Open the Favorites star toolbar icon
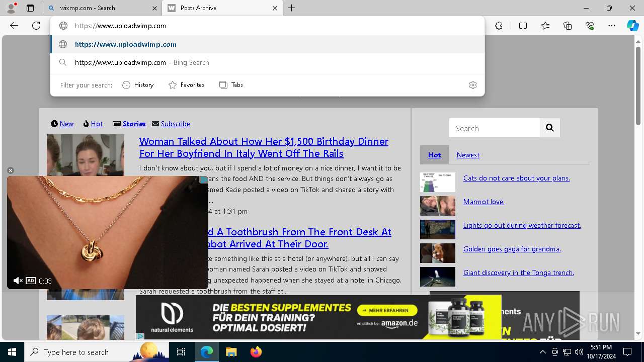 click(x=545, y=26)
